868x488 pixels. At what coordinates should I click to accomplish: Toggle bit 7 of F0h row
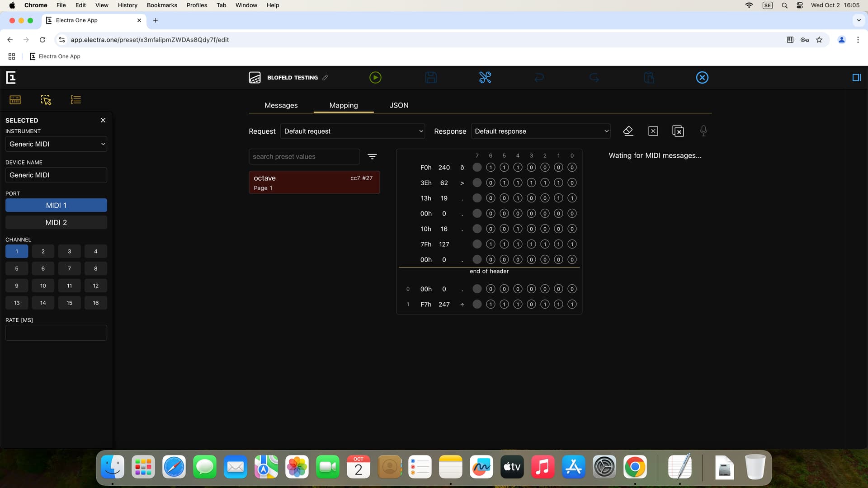point(477,168)
